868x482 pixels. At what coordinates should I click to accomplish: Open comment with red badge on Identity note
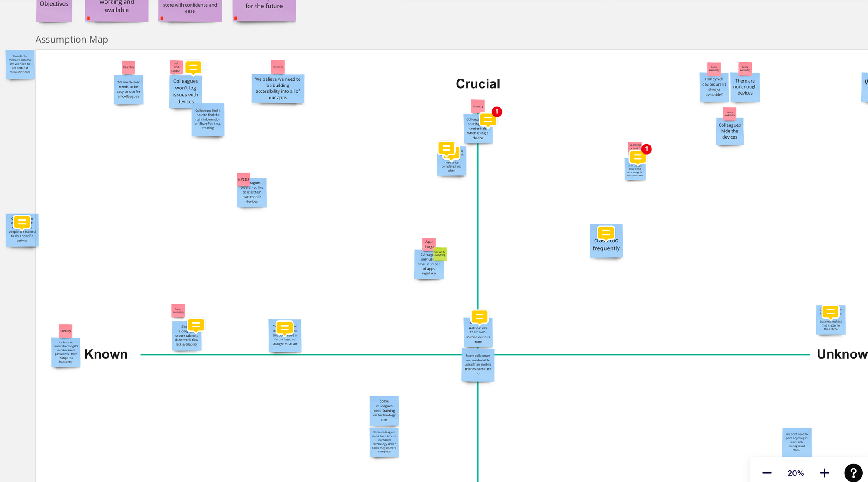(488, 119)
